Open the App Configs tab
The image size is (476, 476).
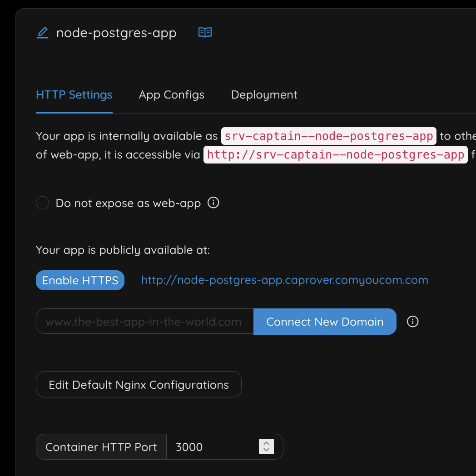click(x=171, y=95)
